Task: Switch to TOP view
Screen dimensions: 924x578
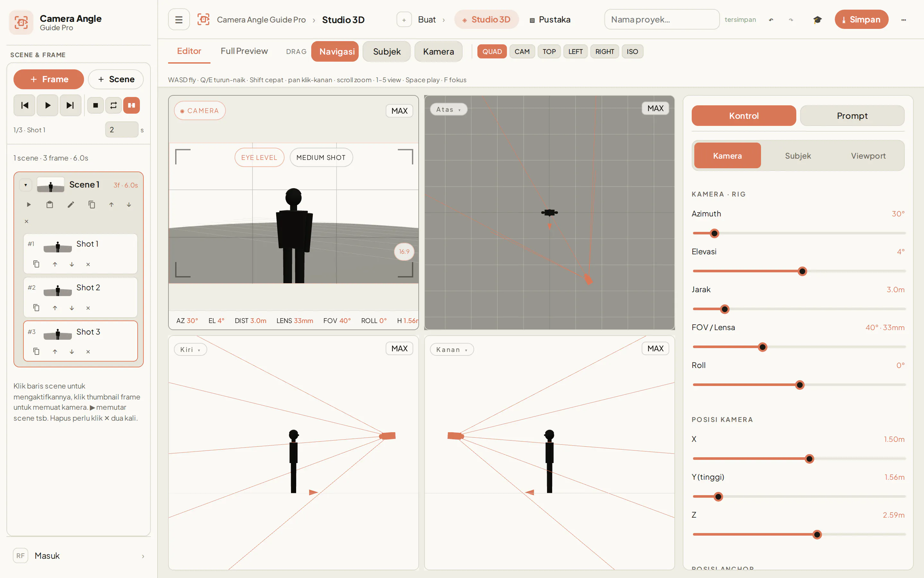Action: coord(549,52)
